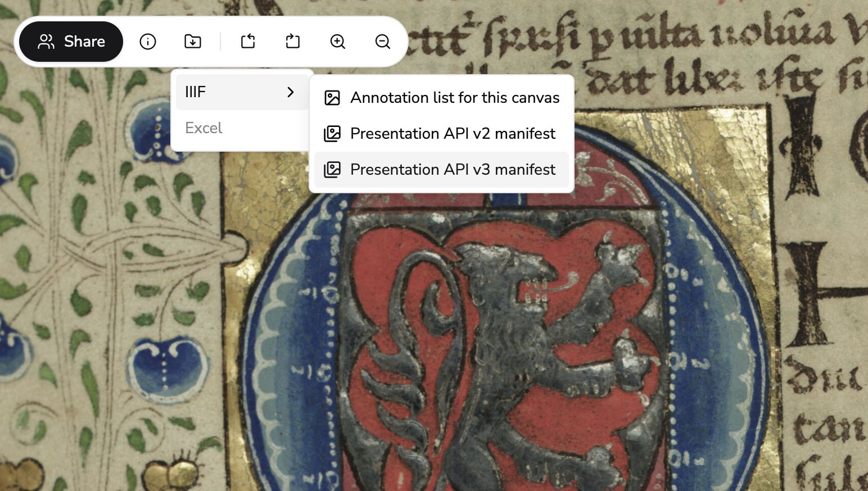The height and width of the screenshot is (491, 868).
Task: Click the IIIF chevron arrow
Action: pos(291,92)
